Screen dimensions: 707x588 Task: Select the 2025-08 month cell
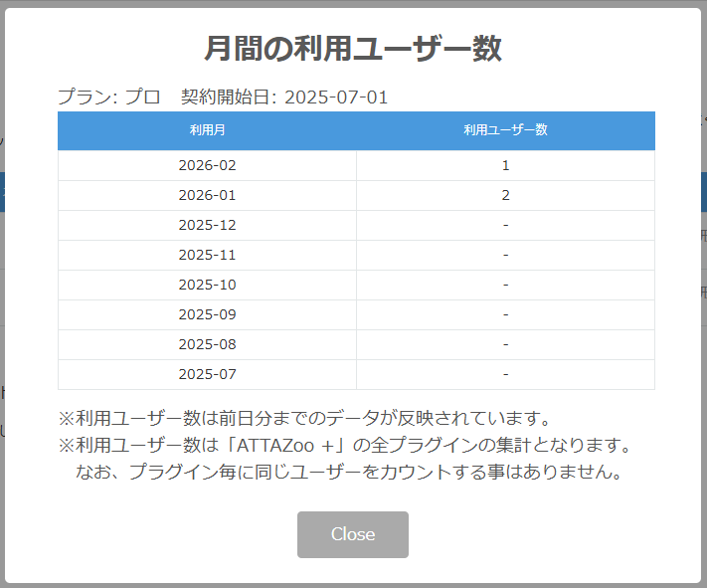tap(207, 344)
